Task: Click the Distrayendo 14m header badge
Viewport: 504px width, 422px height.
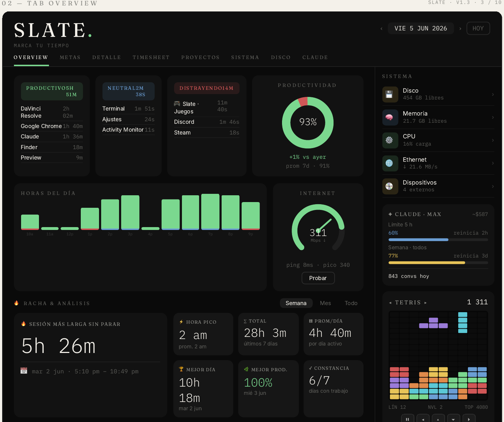Action: click(x=207, y=88)
